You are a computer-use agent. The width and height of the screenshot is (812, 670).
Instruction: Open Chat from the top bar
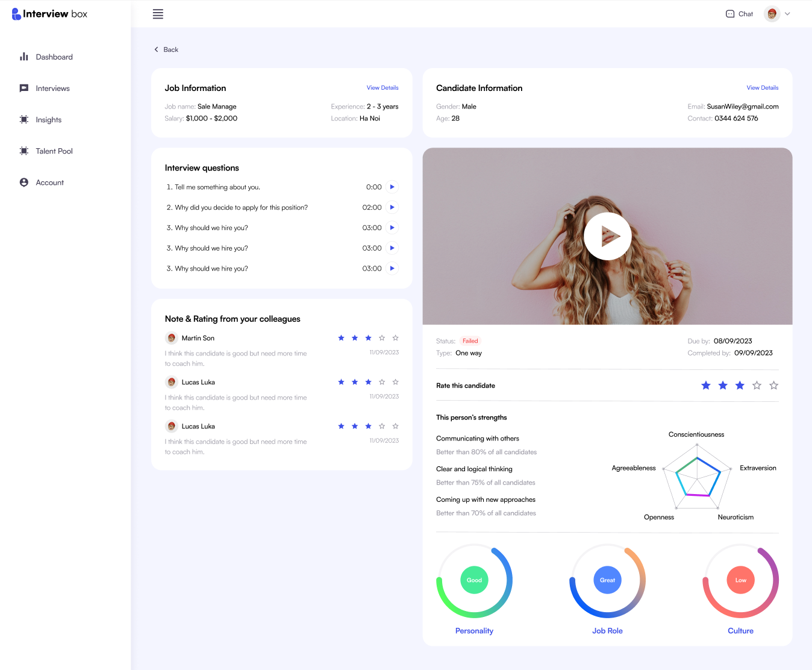739,14
